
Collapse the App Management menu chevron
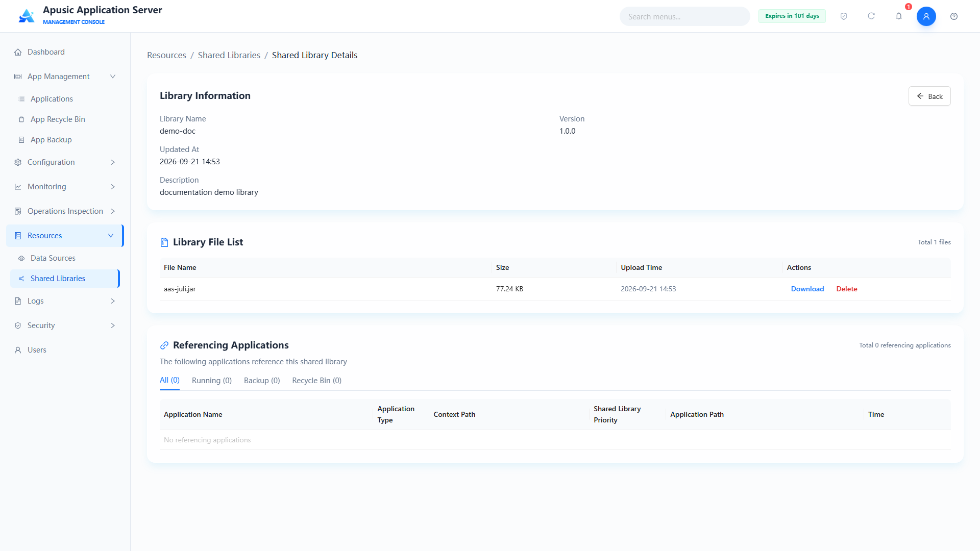tap(113, 77)
